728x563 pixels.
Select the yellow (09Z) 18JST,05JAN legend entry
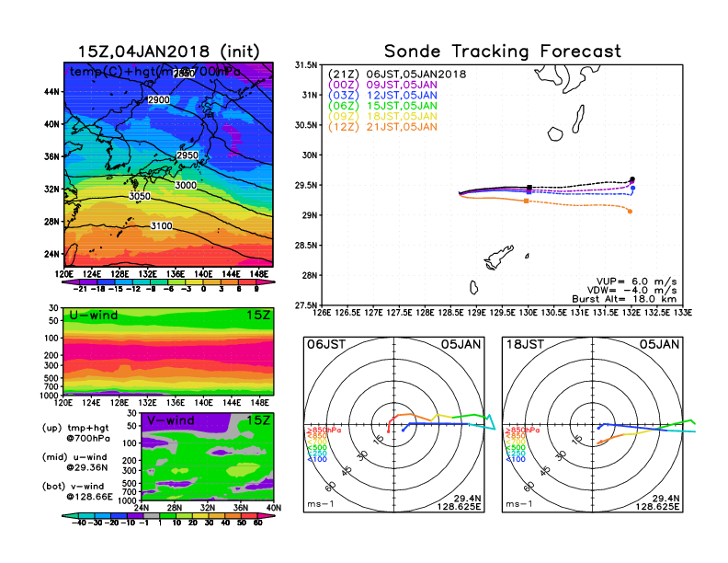pos(382,117)
